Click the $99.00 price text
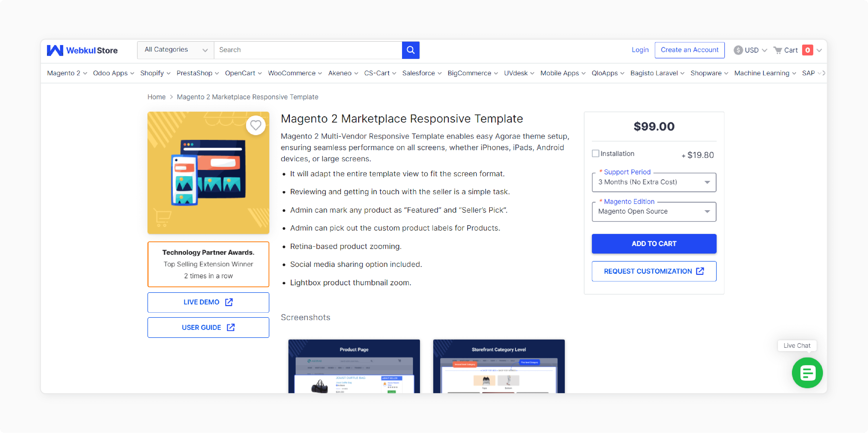Image resolution: width=868 pixels, height=433 pixels. pyautogui.click(x=654, y=126)
